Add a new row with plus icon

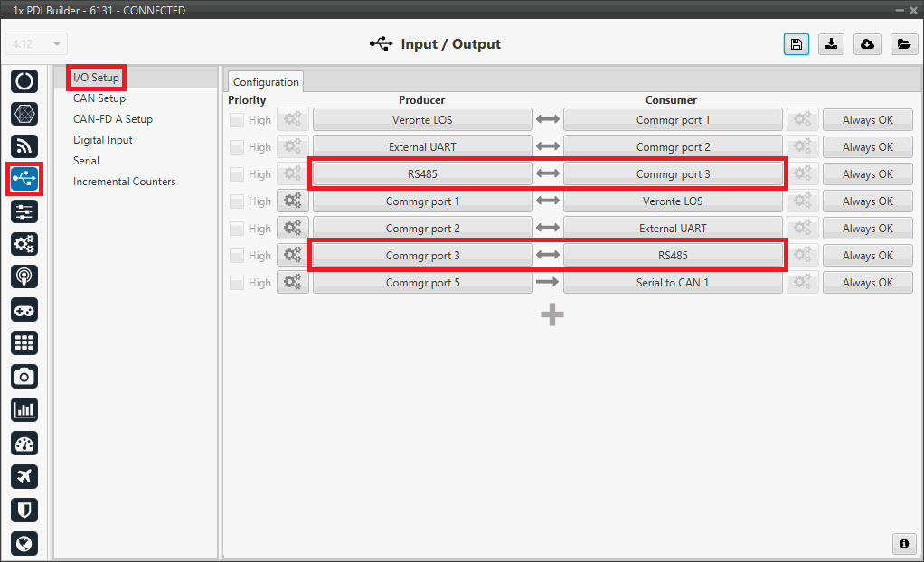552,314
